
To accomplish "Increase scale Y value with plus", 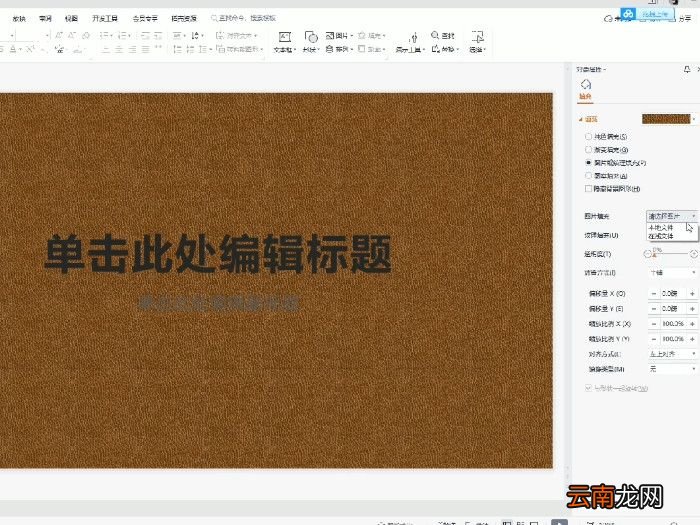I will (692, 339).
